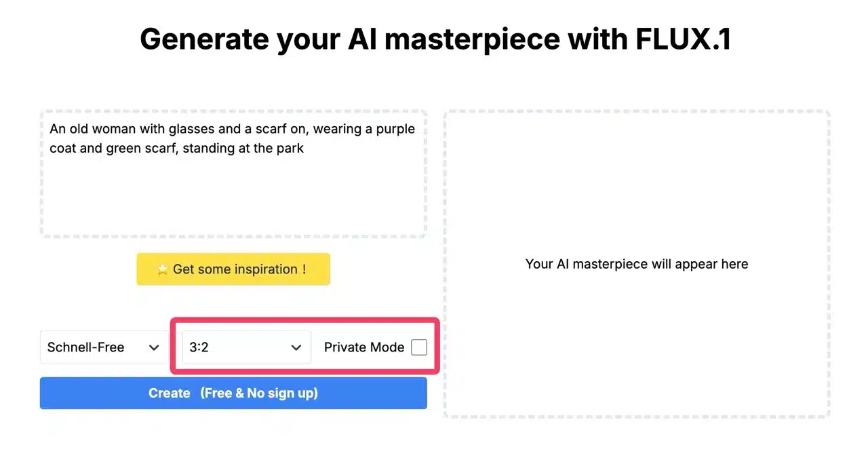868x475 pixels.
Task: Click the Schnell-Free dropdown chevron arrow
Action: [154, 347]
